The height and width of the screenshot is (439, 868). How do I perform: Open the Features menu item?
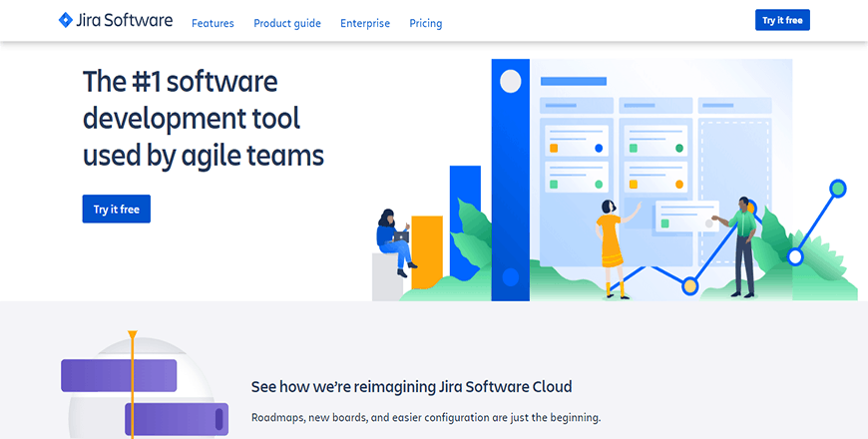pos(213,23)
